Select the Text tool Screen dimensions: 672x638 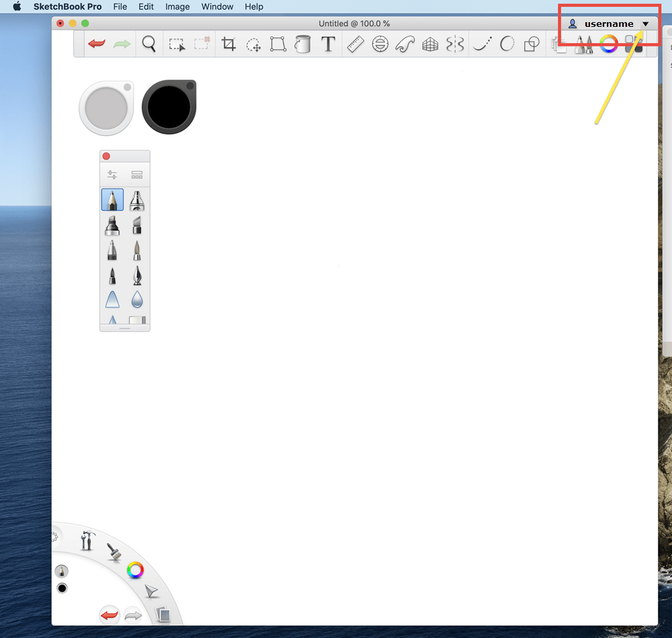click(328, 44)
